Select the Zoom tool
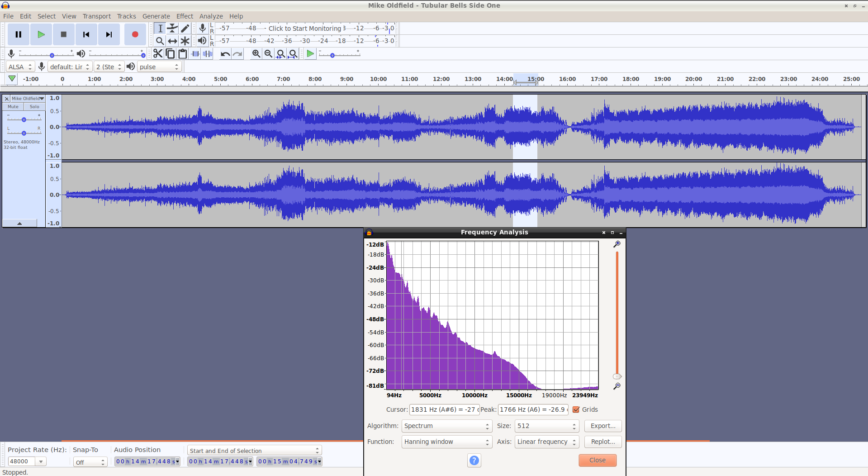The width and height of the screenshot is (868, 476). coord(160,41)
